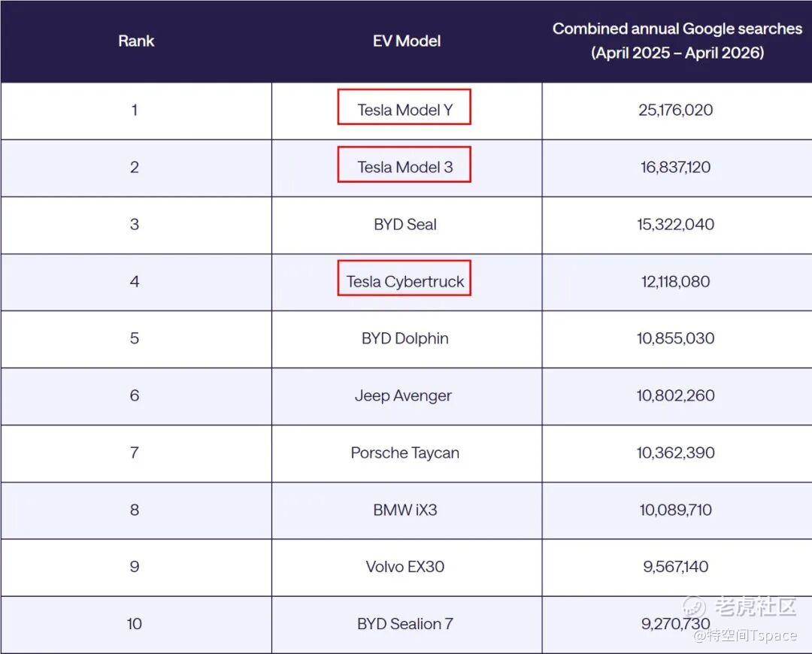812x654 pixels.
Task: Click the BYD Dolphin entry
Action: click(405, 338)
